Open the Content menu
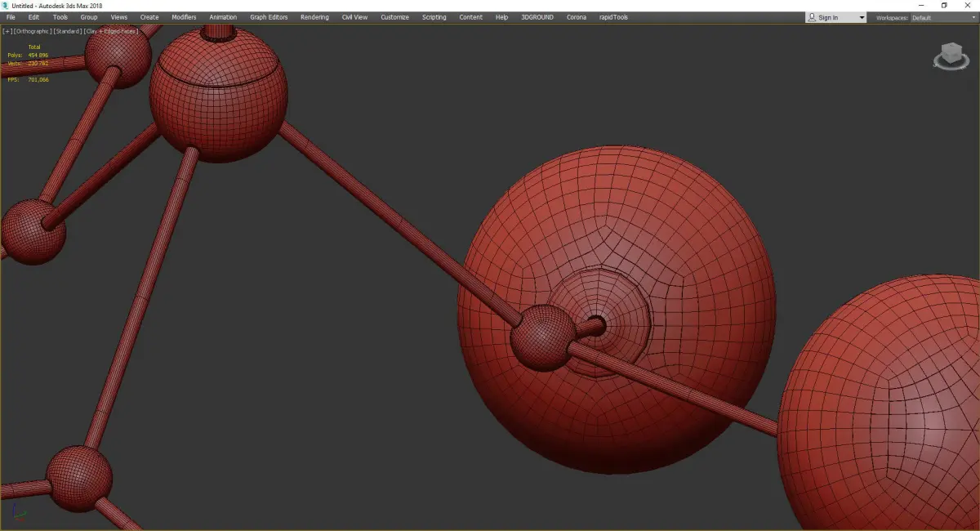980x531 pixels. click(470, 17)
